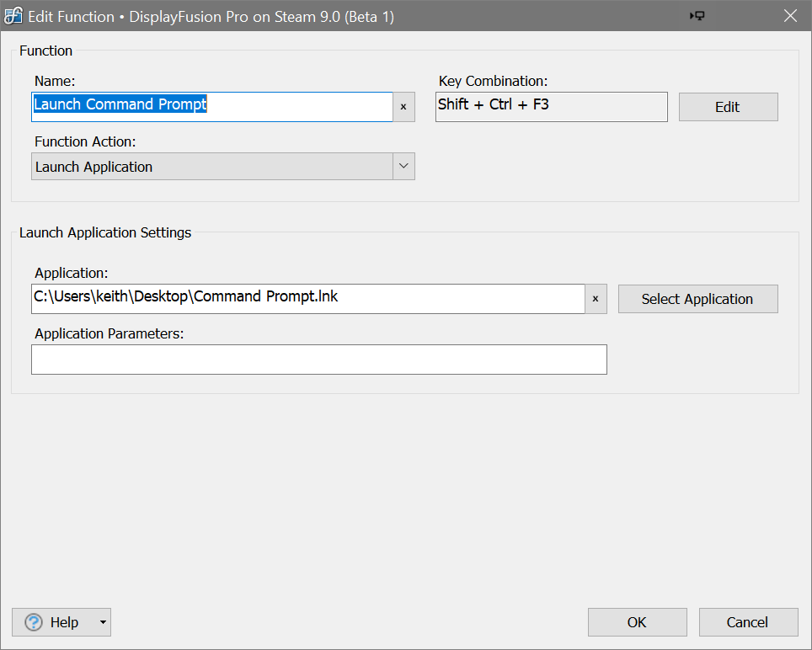The height and width of the screenshot is (650, 812).
Task: Click the Select Application button
Action: pos(697,299)
